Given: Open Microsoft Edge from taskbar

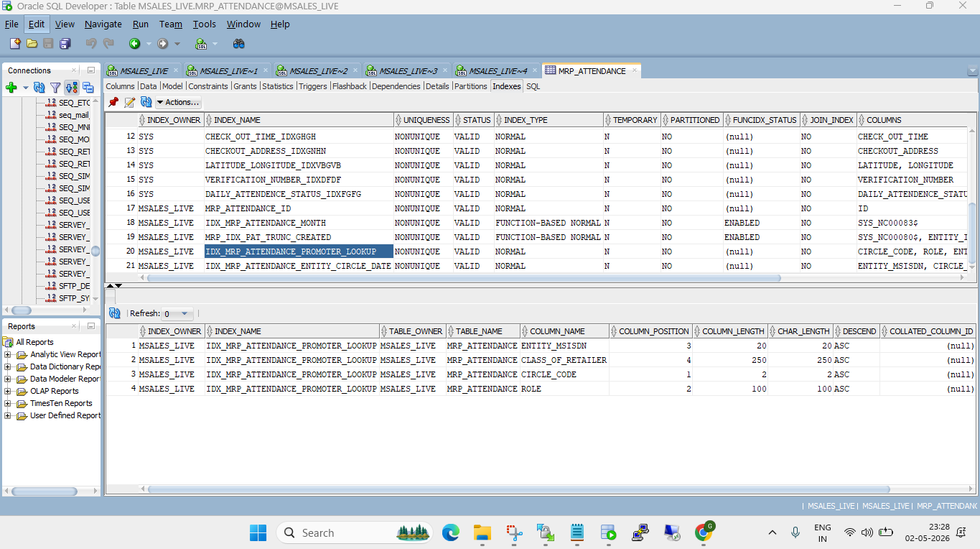Looking at the screenshot, I should [x=451, y=533].
